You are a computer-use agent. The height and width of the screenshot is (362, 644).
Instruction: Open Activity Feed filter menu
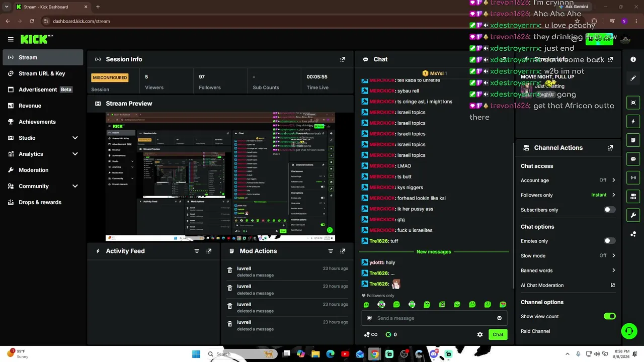(x=197, y=251)
